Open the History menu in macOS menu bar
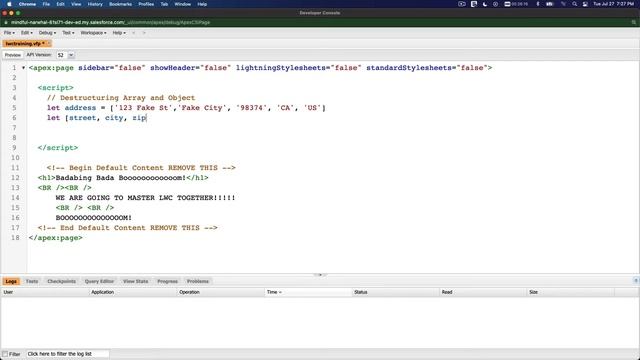640x360 pixels. (95, 4)
